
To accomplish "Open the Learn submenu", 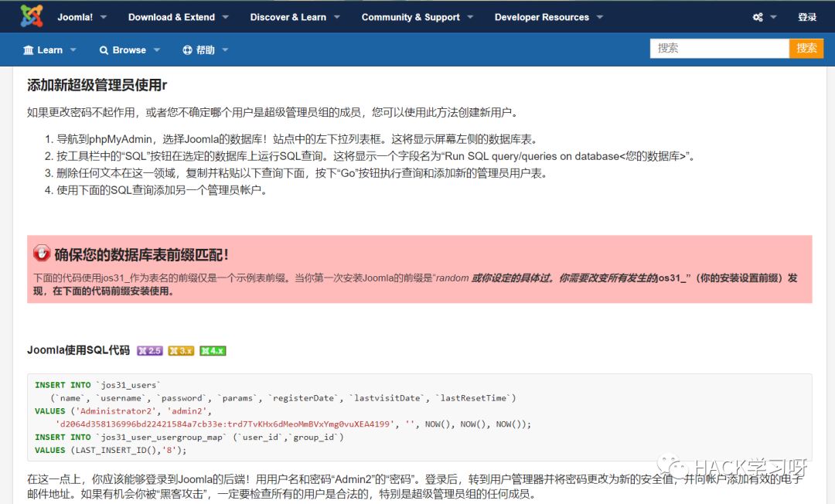I will point(50,50).
